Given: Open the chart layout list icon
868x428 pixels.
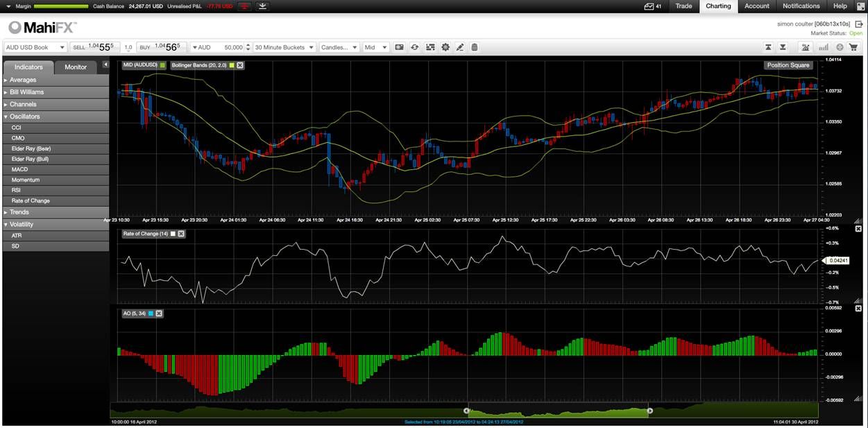Looking at the screenshot, I should tap(430, 47).
